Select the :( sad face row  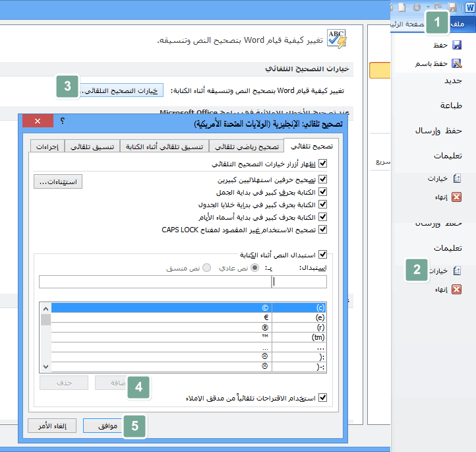189,357
